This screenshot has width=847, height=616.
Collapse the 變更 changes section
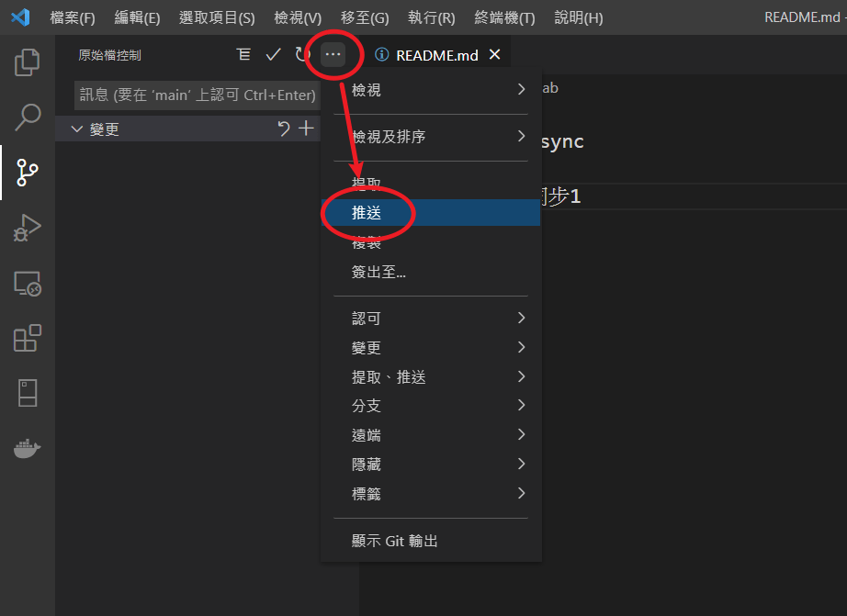click(x=76, y=129)
